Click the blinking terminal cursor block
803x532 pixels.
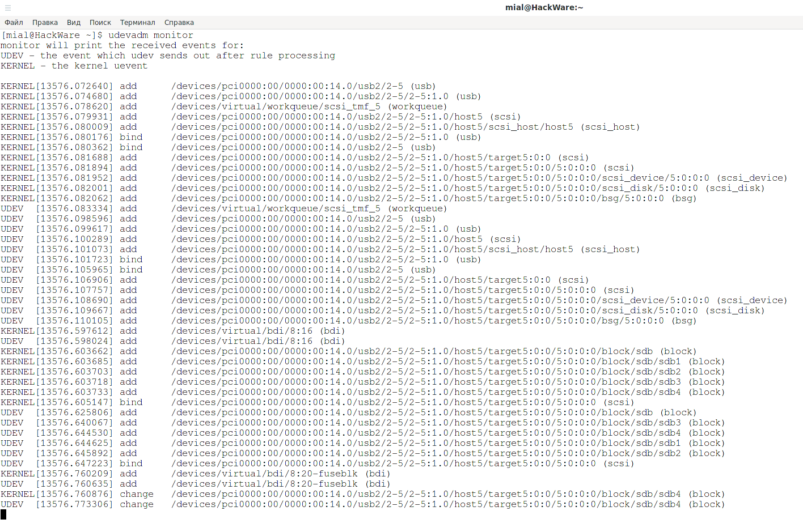click(3, 514)
